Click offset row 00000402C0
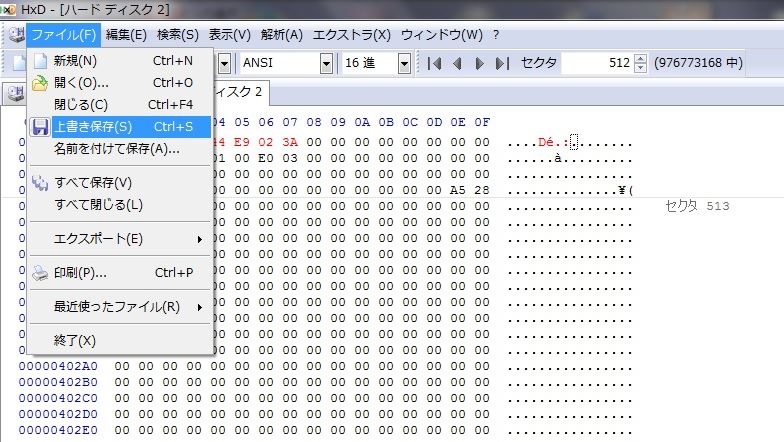 pos(58,398)
